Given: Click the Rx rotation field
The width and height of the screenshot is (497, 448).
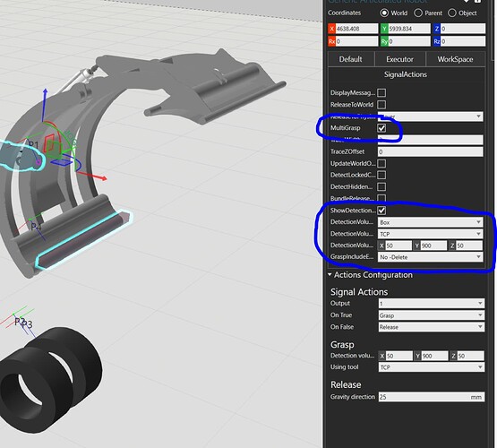Looking at the screenshot, I should (356, 41).
